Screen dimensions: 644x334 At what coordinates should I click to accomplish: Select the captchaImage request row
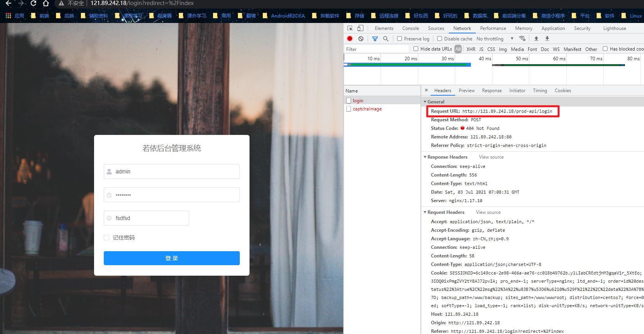pos(382,109)
